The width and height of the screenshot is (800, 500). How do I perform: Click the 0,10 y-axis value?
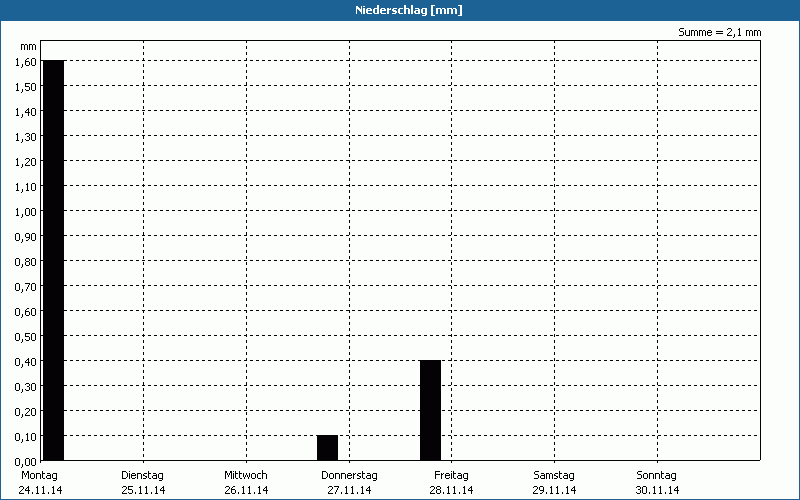pos(26,437)
